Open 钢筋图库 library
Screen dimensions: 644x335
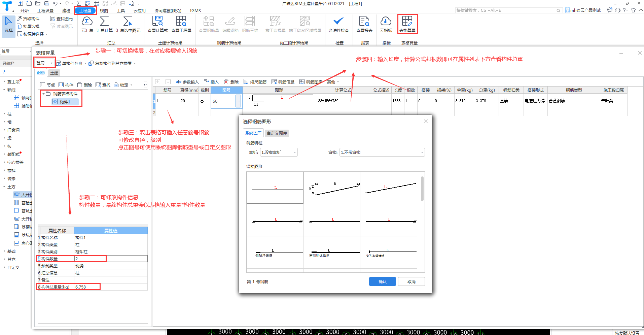311,82
